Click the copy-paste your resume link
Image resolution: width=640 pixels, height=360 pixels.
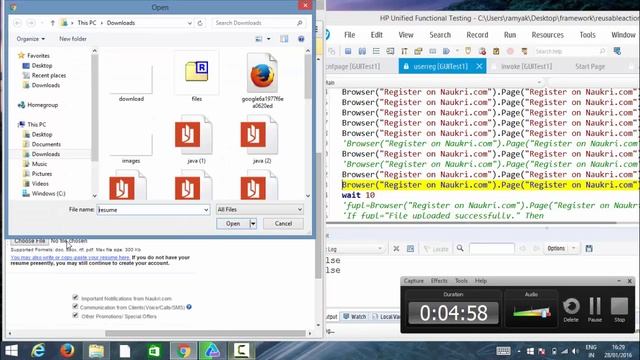coord(70,258)
